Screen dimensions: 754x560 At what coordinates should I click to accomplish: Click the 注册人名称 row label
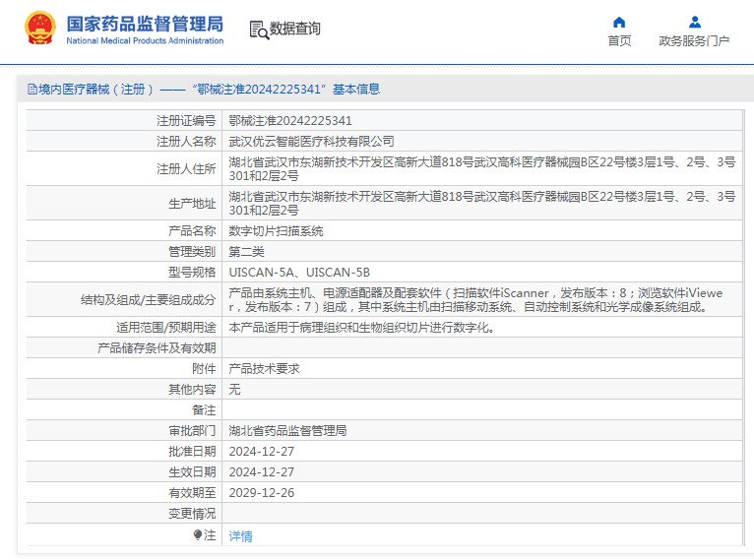click(186, 141)
